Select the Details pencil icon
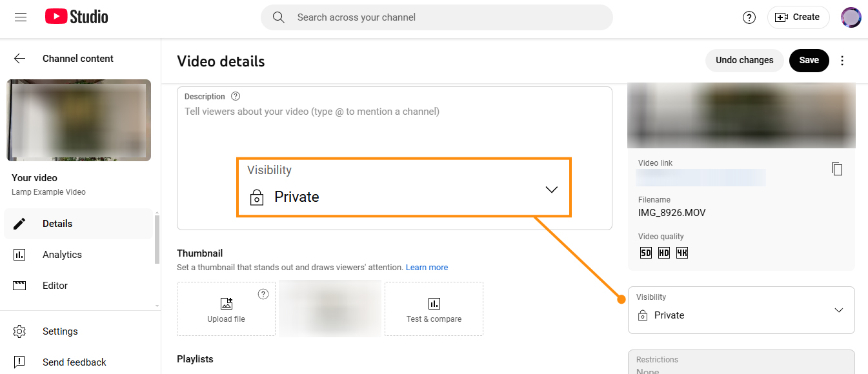 [x=20, y=224]
